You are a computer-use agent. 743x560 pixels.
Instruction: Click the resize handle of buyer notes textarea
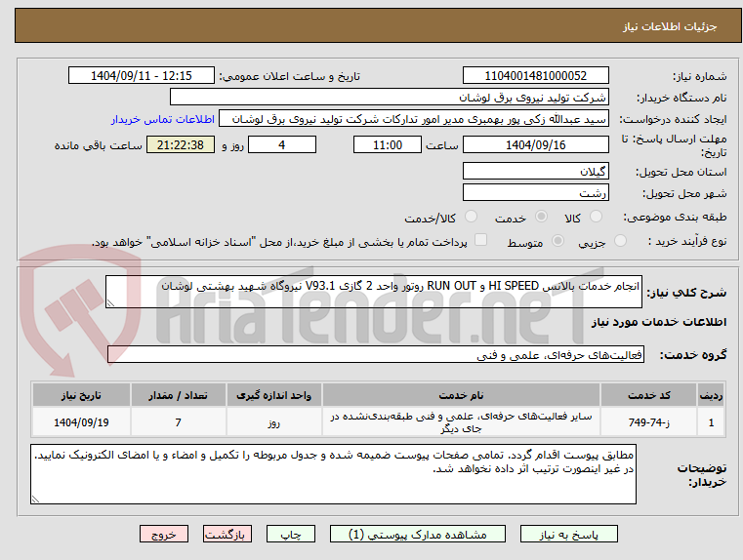click(35, 499)
